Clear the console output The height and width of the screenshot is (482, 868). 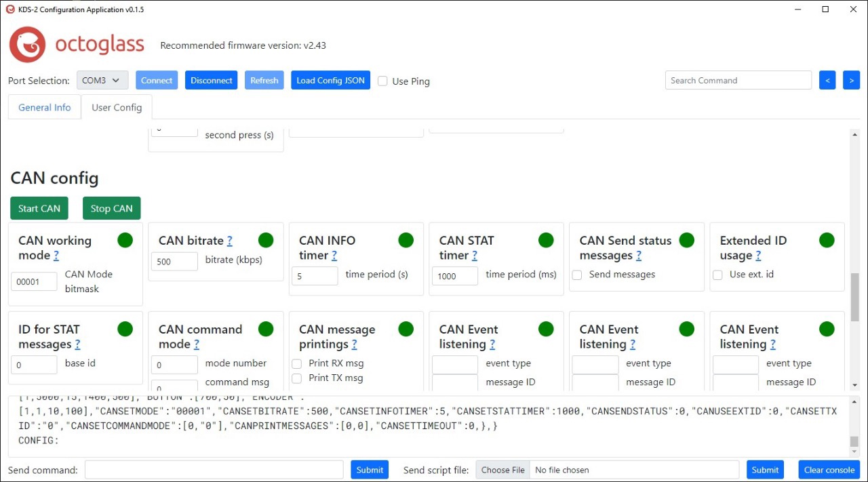829,470
